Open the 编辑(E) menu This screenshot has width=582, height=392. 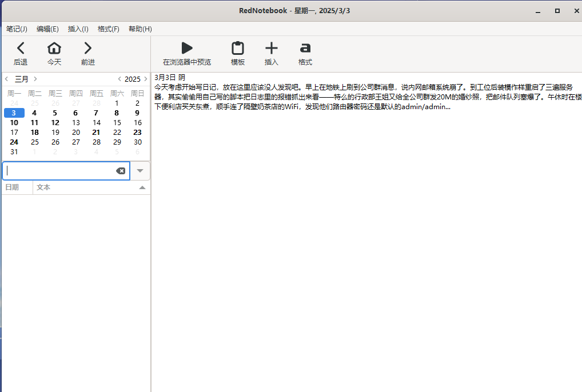(x=47, y=29)
